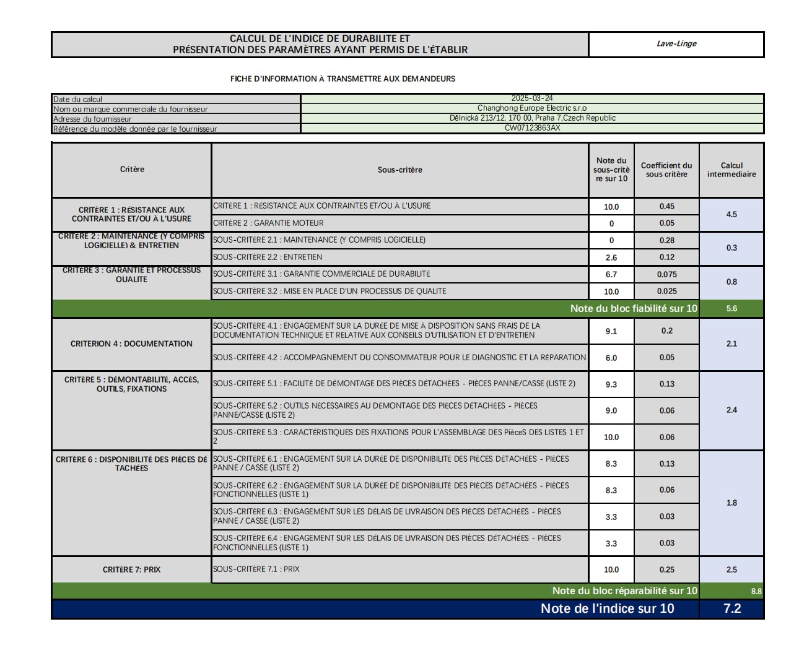Select "CRITÈRE 5 : DÉMONTABILITÉ, ACCÈS, OUTILS, FIXATIONS"

coord(131,384)
